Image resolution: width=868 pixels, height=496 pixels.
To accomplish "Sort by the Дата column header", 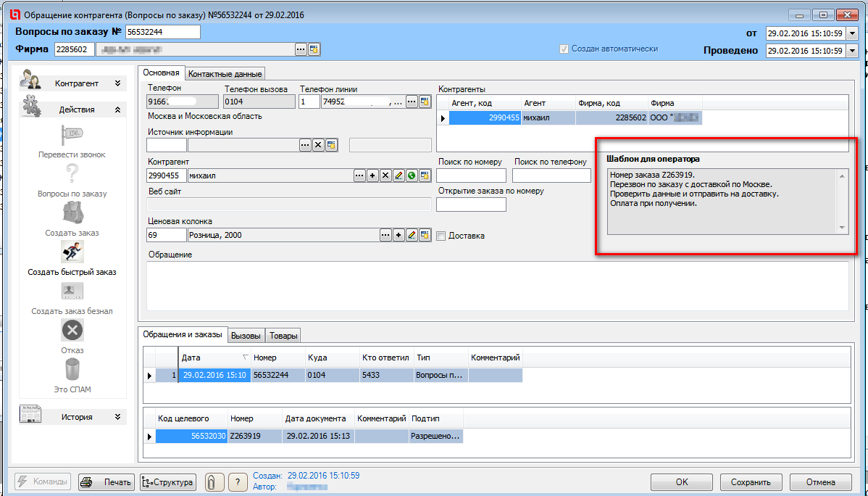I will 214,358.
